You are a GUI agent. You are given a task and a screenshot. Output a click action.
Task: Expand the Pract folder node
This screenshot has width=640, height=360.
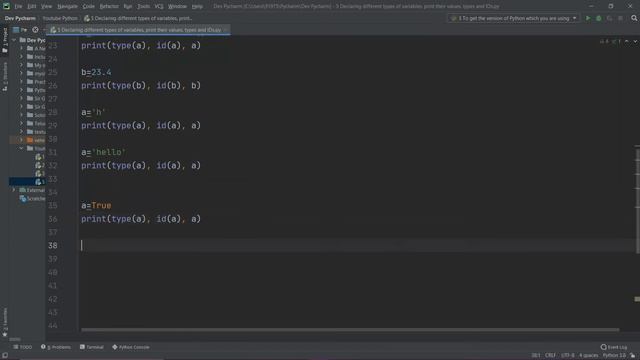coord(22,82)
